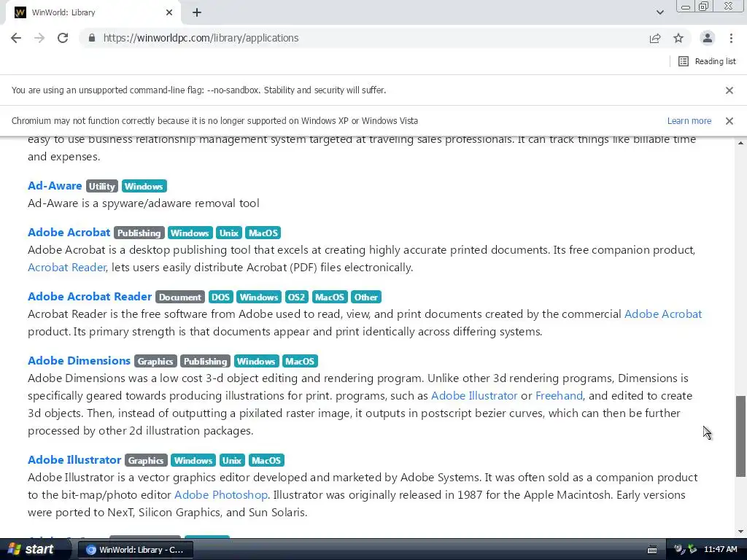Close the WinWorld: Library tab

(x=169, y=13)
